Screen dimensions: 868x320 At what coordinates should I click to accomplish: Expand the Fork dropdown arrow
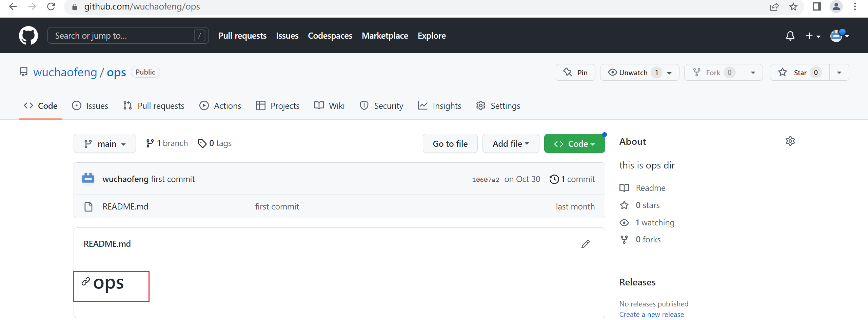[x=753, y=73]
